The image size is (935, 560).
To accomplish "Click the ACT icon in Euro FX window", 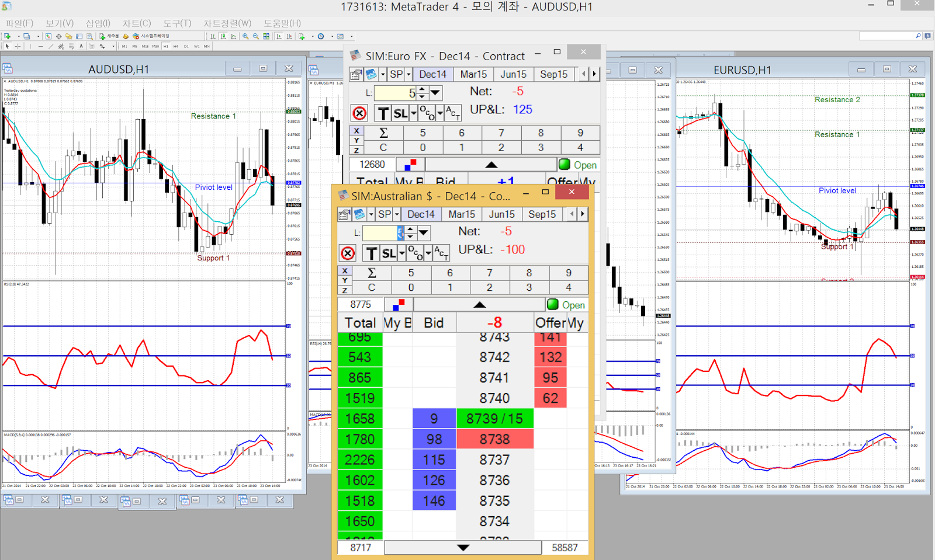I will click(453, 113).
